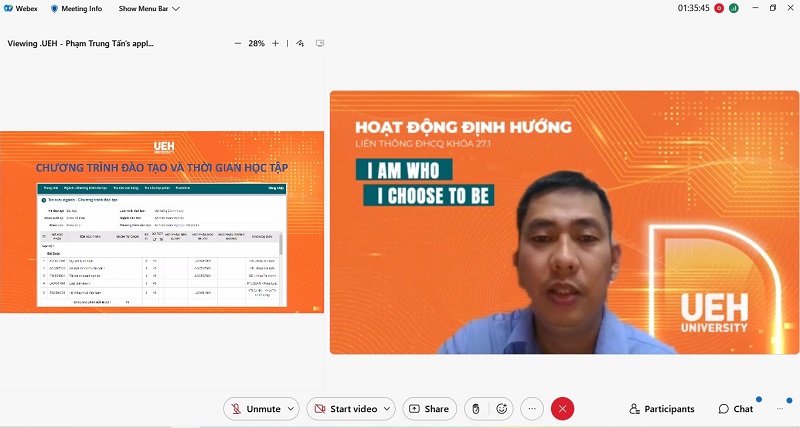Viewport: 800px width, 428px height.
Task: Unmute the microphone
Action: tap(255, 409)
